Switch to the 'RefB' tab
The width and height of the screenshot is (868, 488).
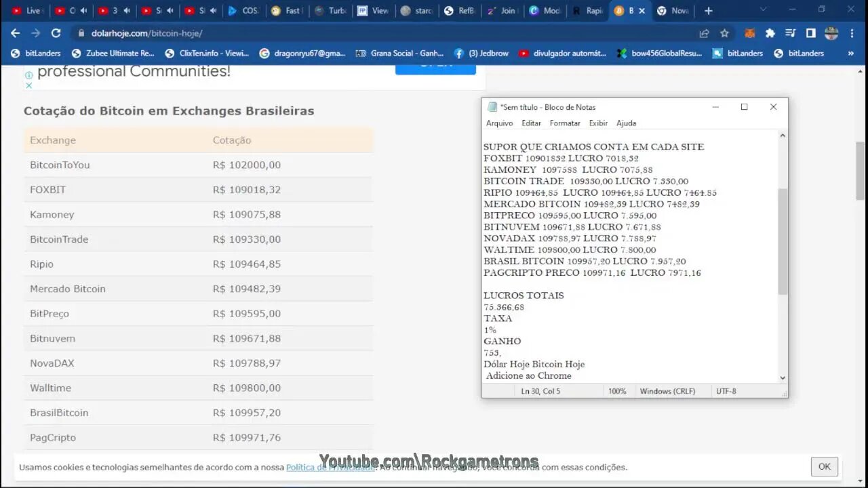(460, 11)
